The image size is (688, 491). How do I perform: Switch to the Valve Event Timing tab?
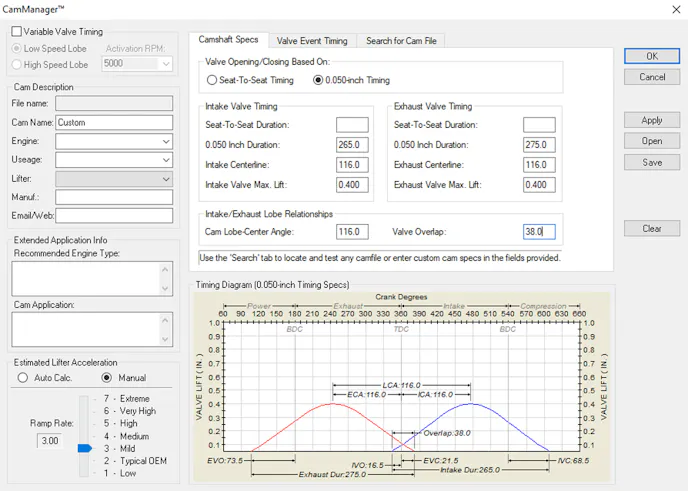click(312, 41)
